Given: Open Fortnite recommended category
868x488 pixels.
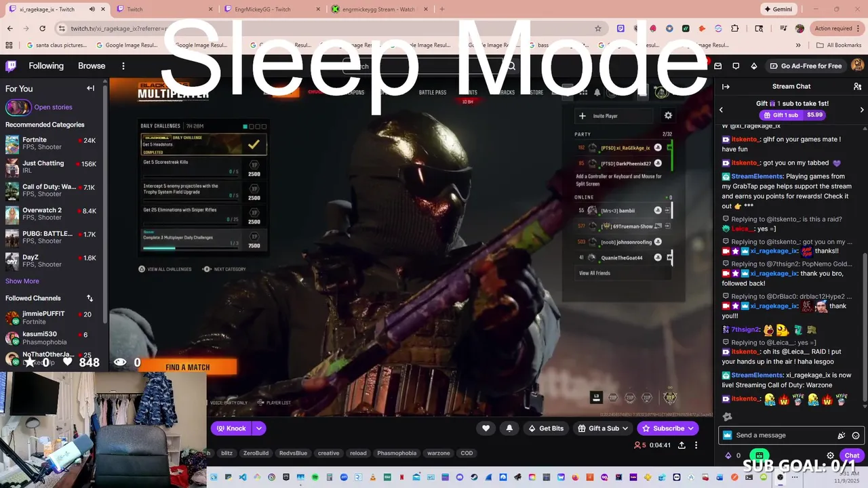Looking at the screenshot, I should [x=51, y=144].
